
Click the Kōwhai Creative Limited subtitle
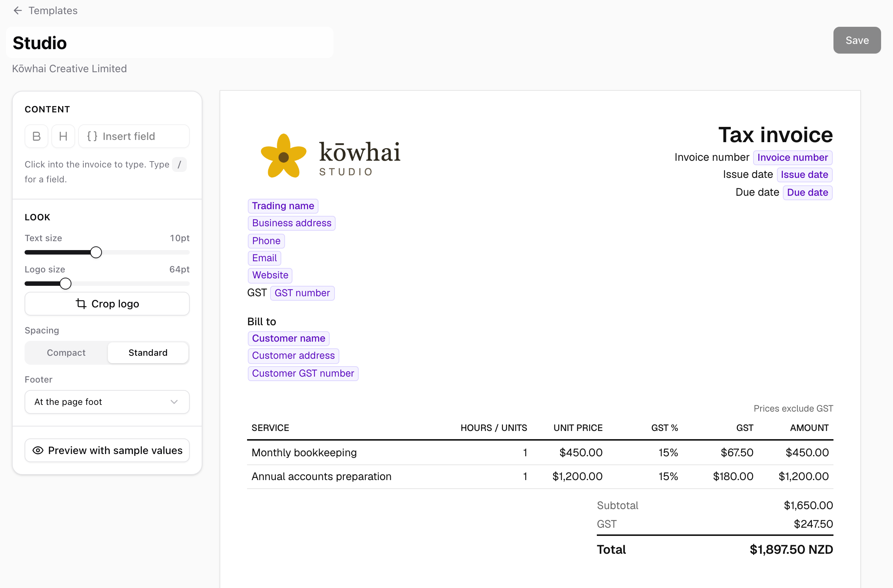[x=70, y=69]
